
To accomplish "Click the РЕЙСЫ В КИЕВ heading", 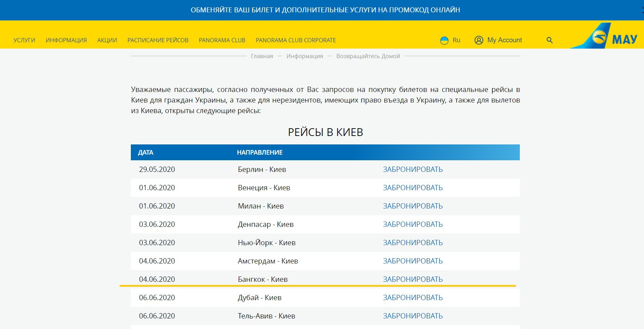I will tap(325, 132).
